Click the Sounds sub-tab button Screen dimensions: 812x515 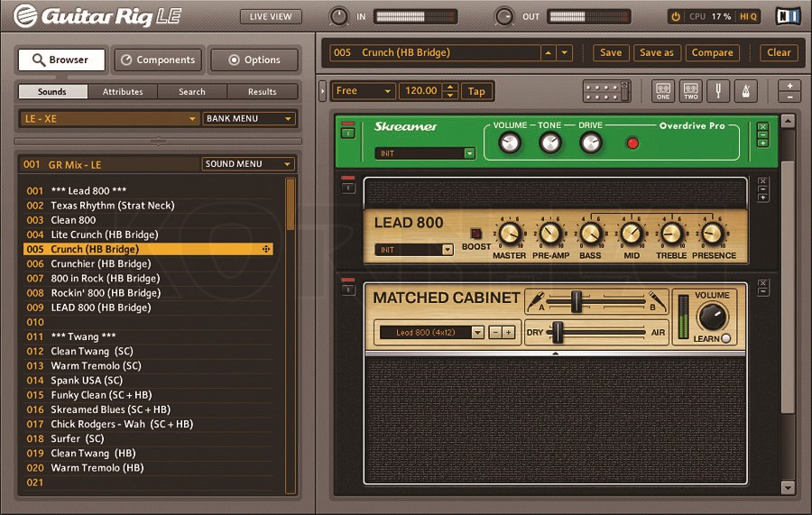[x=52, y=92]
